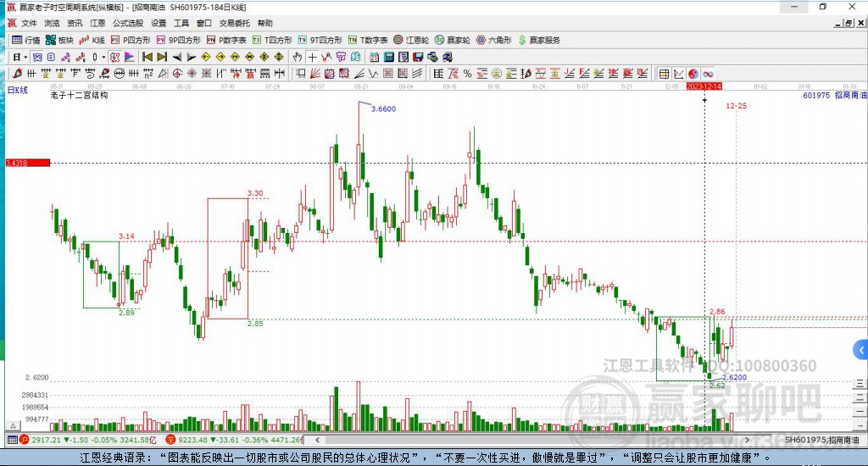Click the SH601975,招商南油 status label

[821, 440]
